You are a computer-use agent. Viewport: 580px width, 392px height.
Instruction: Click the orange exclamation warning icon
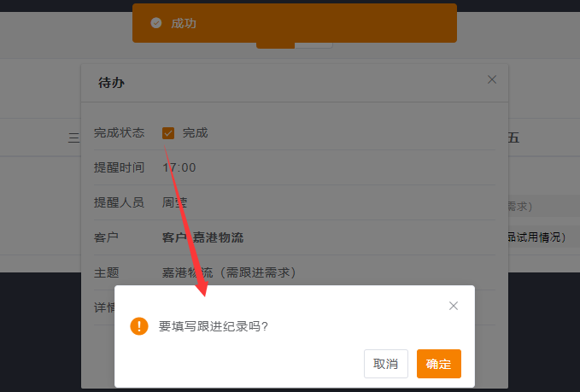(139, 326)
